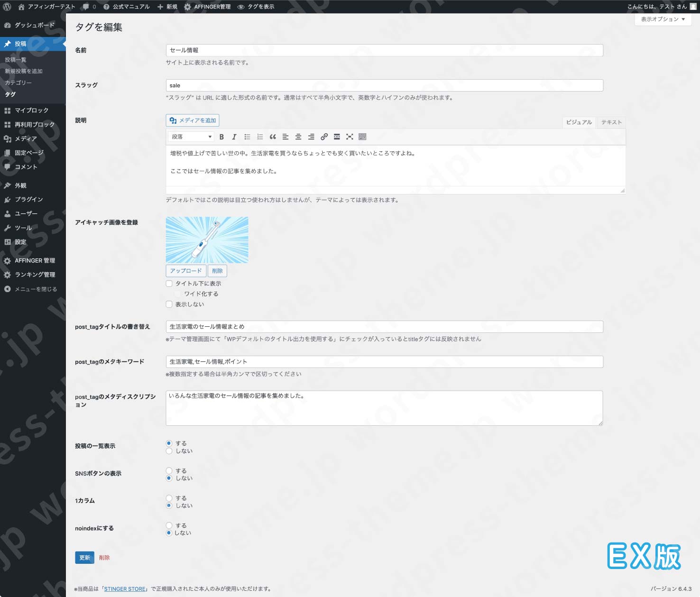Click the featured image thumbnail

[207, 239]
